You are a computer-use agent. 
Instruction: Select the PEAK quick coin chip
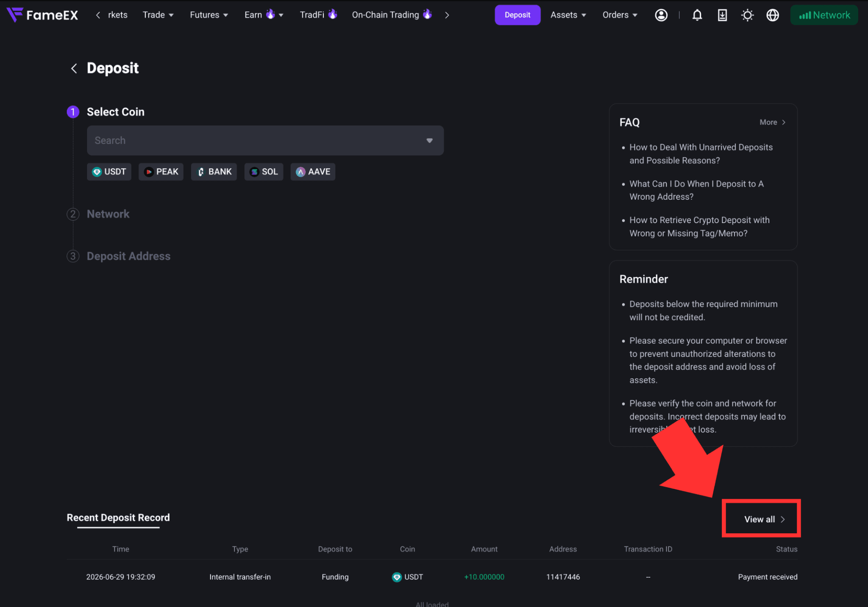click(x=161, y=172)
